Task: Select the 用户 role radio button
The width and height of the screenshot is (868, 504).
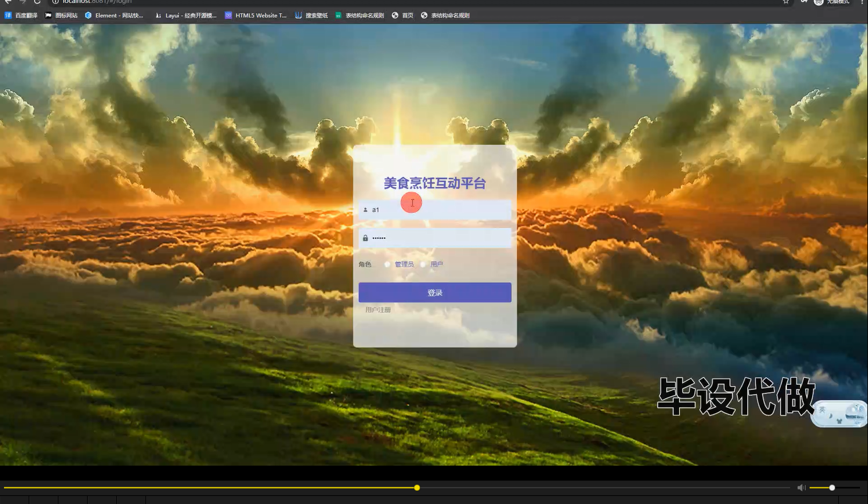Action: [423, 264]
